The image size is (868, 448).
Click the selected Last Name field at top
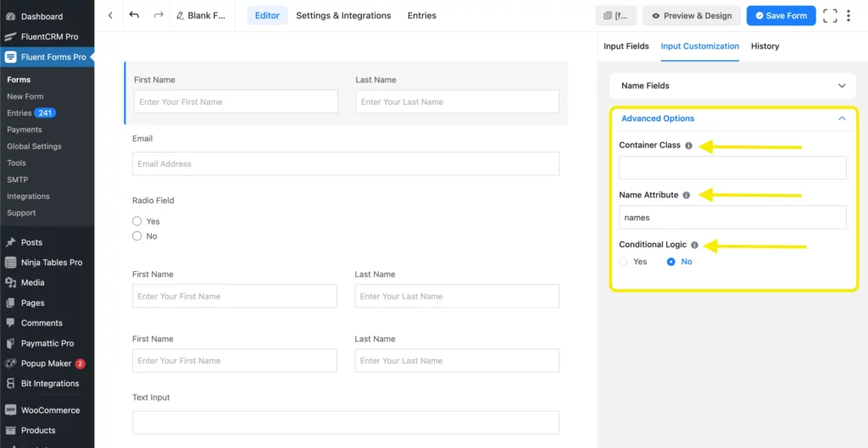pos(457,102)
